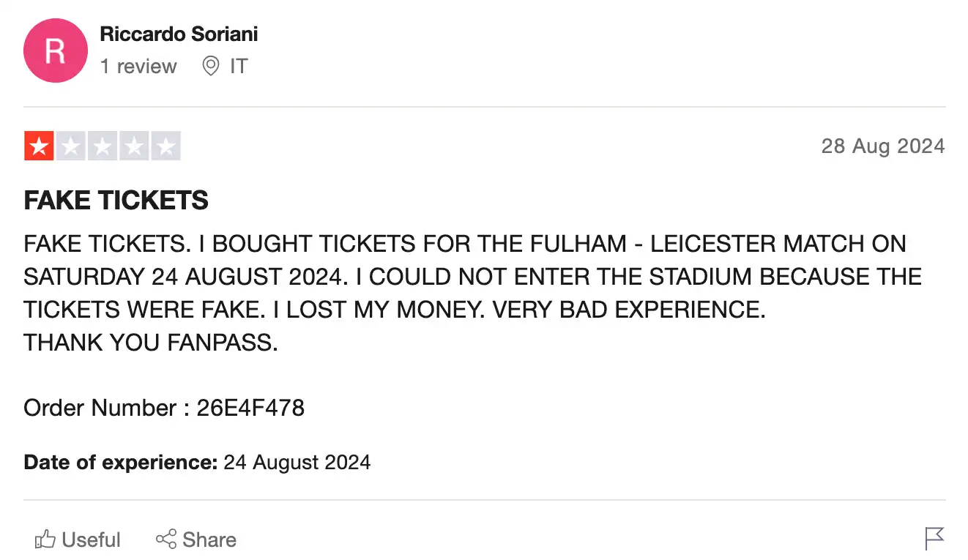Click the "Date of experience" label
The height and width of the screenshot is (560, 968).
pyautogui.click(x=121, y=463)
